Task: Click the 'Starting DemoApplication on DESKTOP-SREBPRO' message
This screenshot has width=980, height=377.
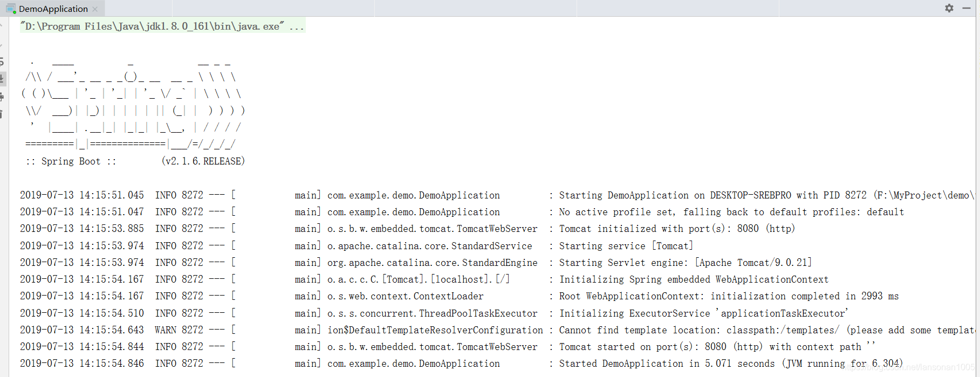Action: click(x=766, y=195)
